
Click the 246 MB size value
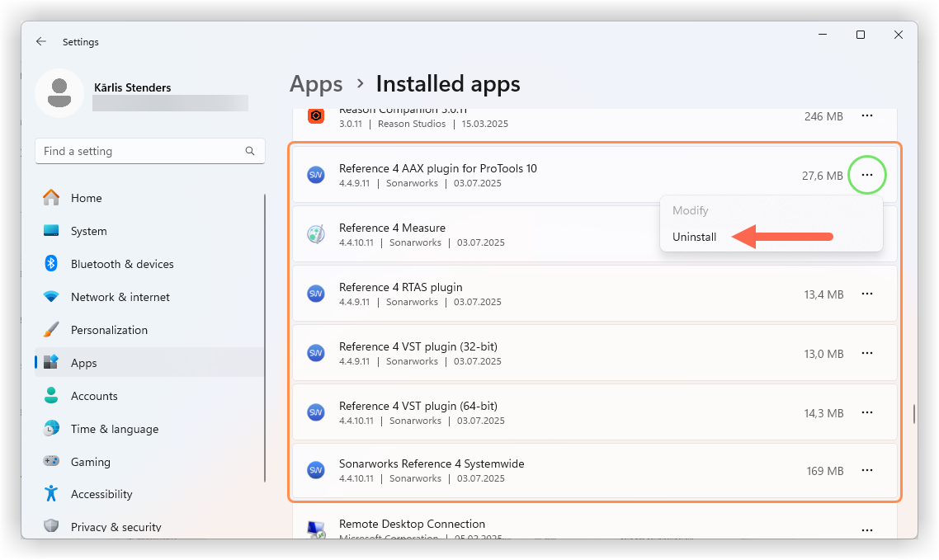click(823, 116)
